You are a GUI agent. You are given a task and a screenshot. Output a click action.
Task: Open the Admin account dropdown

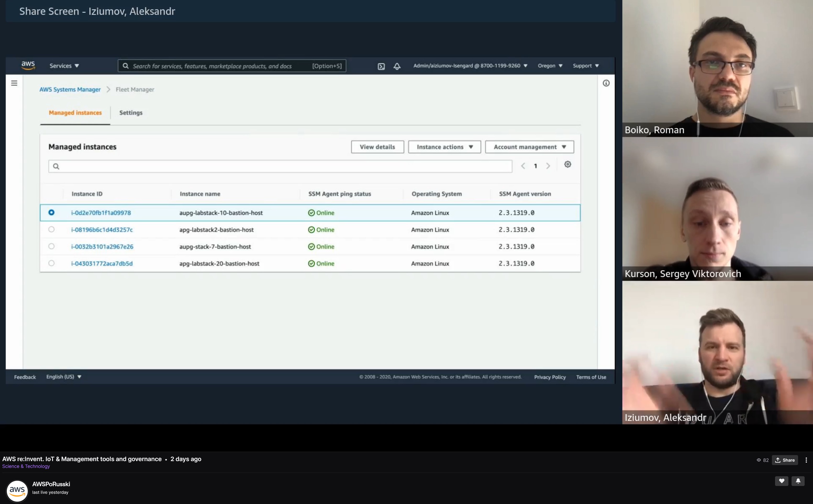[470, 66]
